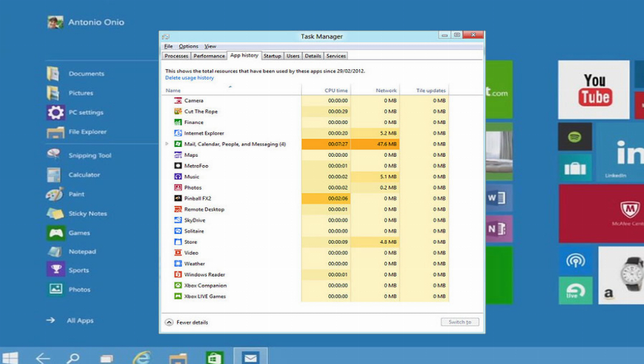
Task: Click the Solitaire app icon
Action: pos(178,231)
